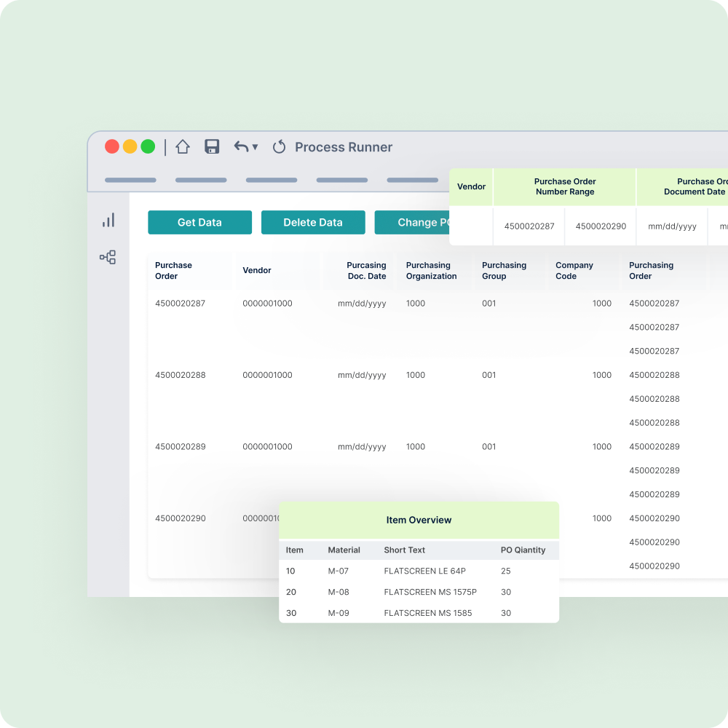Click Purchasing Group 001 in row 4500020288
Screen dimensions: 728x728
point(489,375)
